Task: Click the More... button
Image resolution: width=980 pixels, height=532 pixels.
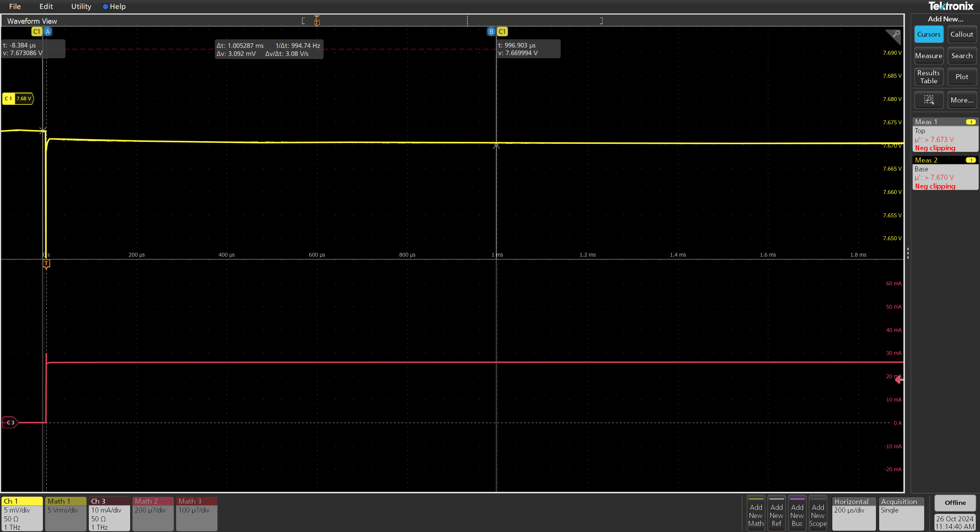Action: (962, 100)
